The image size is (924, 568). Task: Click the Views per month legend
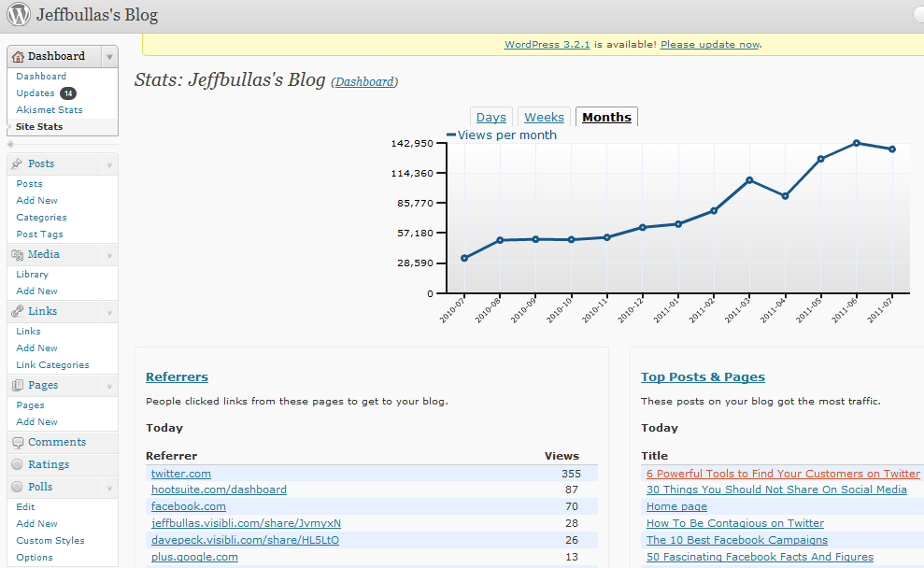click(502, 135)
